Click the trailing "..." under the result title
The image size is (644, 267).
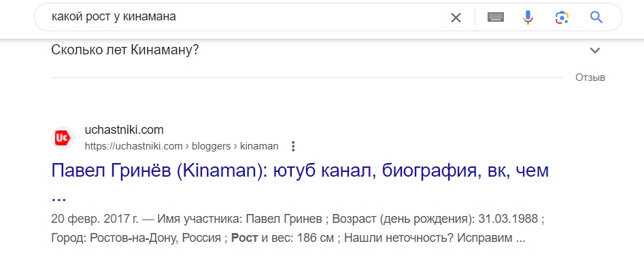pyautogui.click(x=58, y=197)
